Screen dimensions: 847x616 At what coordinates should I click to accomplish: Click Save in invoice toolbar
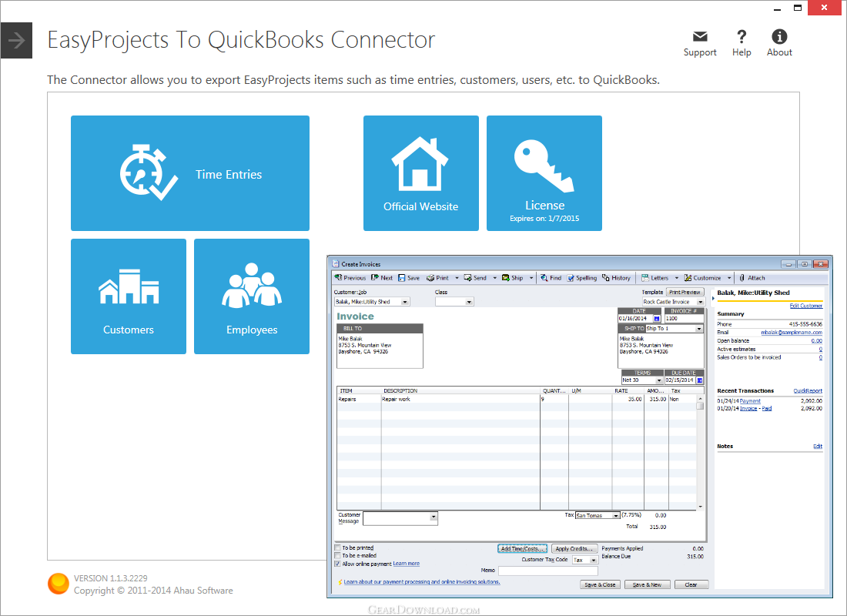409,278
